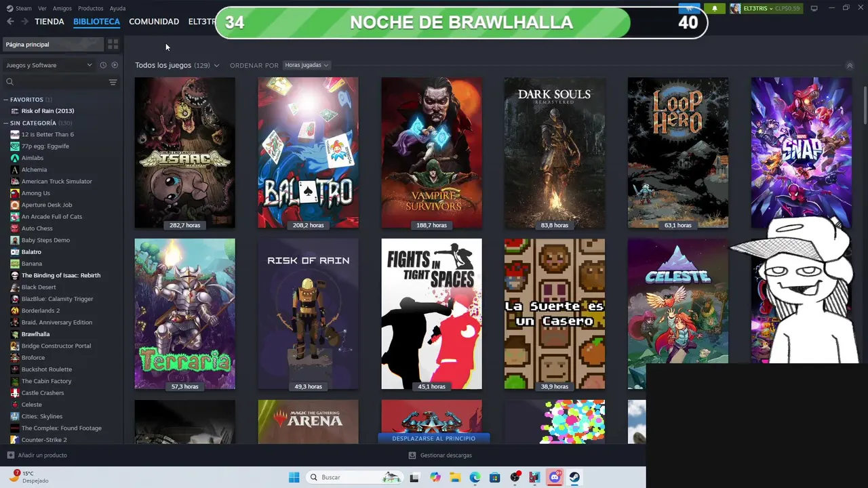Toggle sort by recent activity clock icon
This screenshot has width=868, height=488.
pyautogui.click(x=103, y=65)
